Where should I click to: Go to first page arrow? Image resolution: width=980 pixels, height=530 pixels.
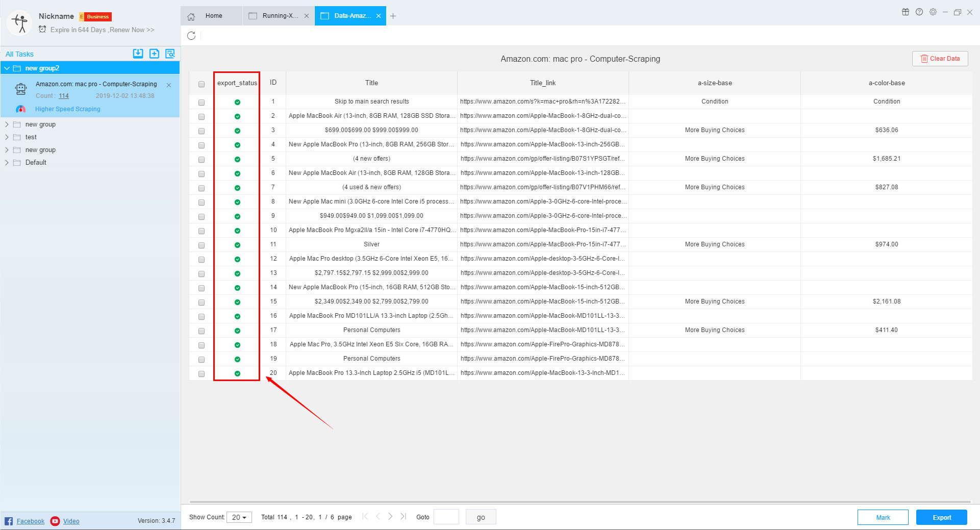365,516
